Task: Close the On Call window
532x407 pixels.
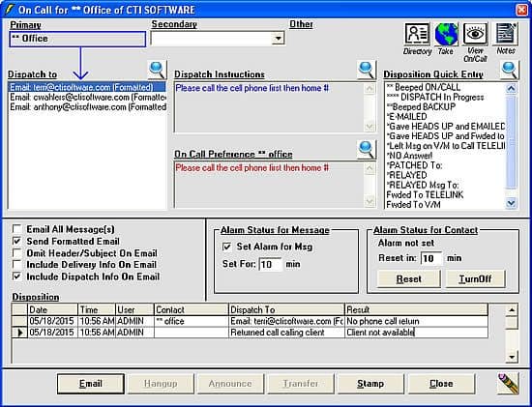Action: [x=522, y=10]
